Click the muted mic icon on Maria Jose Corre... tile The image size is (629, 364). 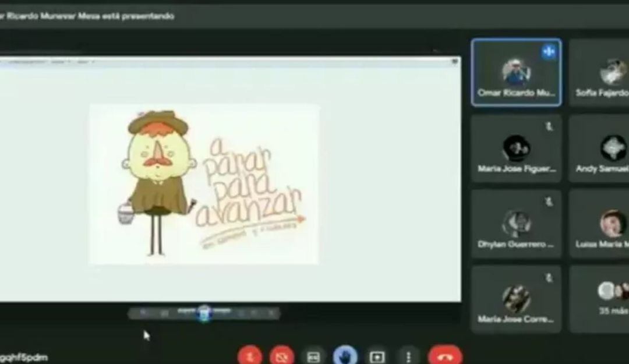549,278
